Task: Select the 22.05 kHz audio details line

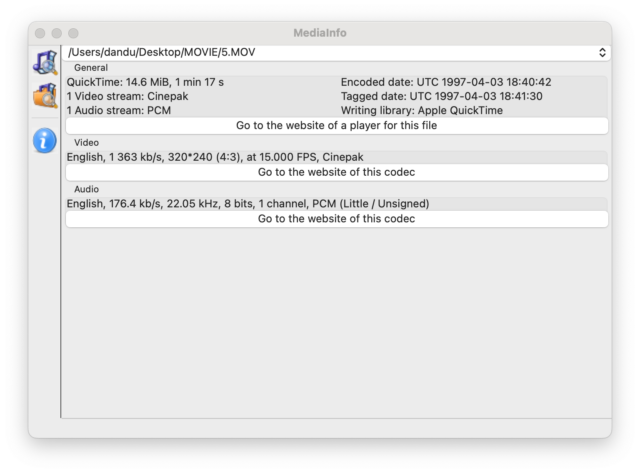Action: coord(248,204)
